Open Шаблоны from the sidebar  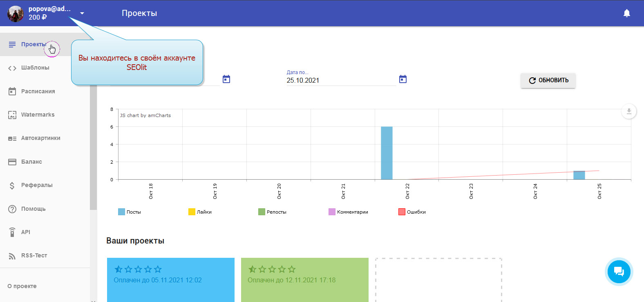[x=35, y=68]
